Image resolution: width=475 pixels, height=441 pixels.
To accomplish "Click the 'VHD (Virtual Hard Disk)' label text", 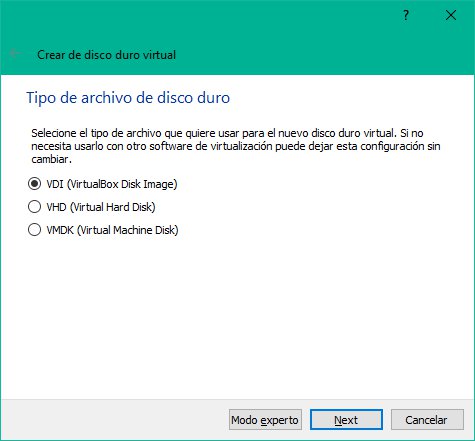I will coord(101,207).
